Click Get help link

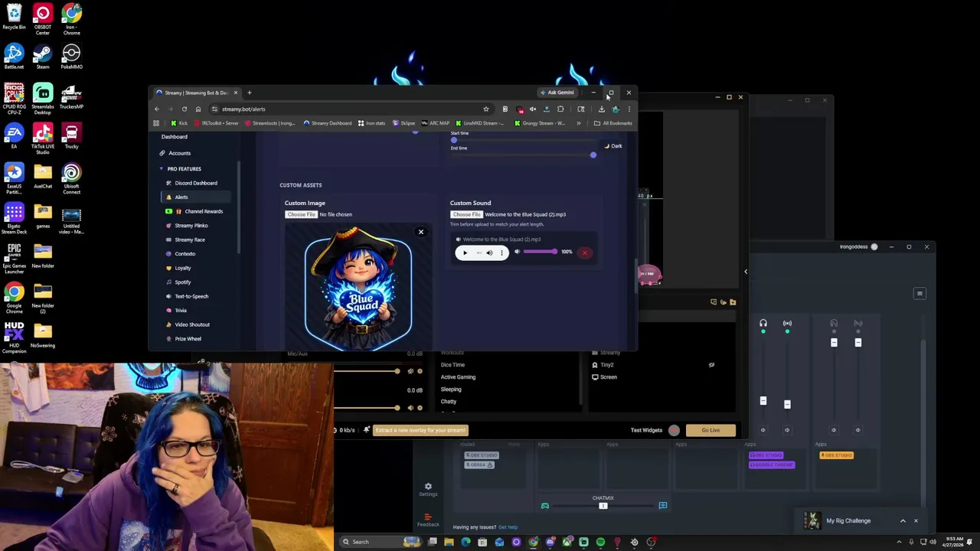[508, 527]
